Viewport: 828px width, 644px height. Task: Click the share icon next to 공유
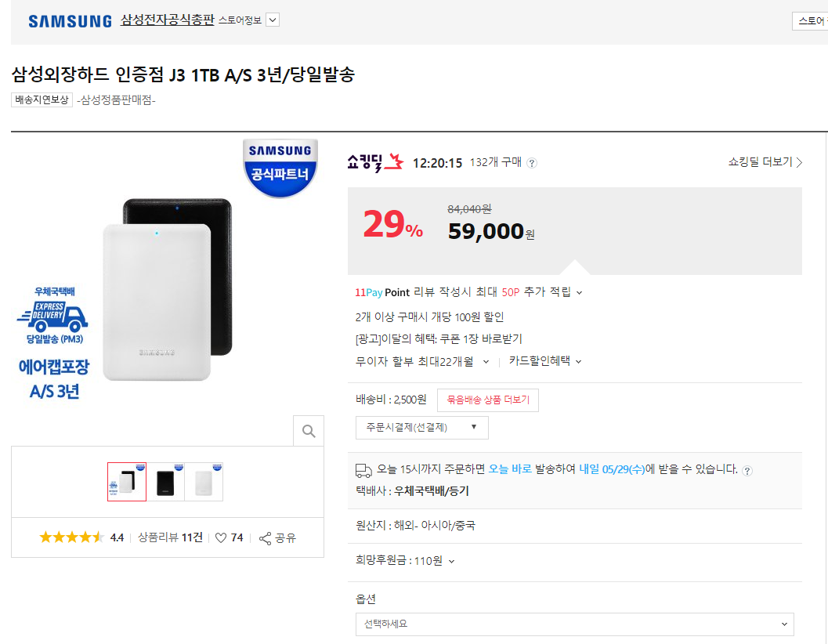point(265,538)
